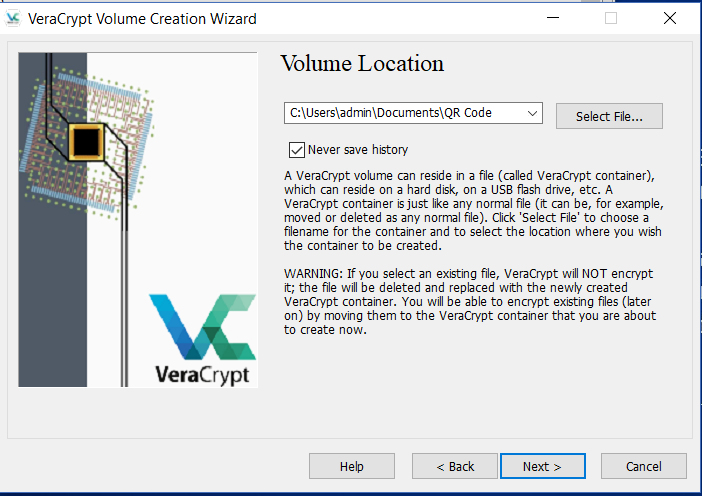The width and height of the screenshot is (702, 496).
Task: Cancel the volume creation wizard
Action: [x=643, y=466]
